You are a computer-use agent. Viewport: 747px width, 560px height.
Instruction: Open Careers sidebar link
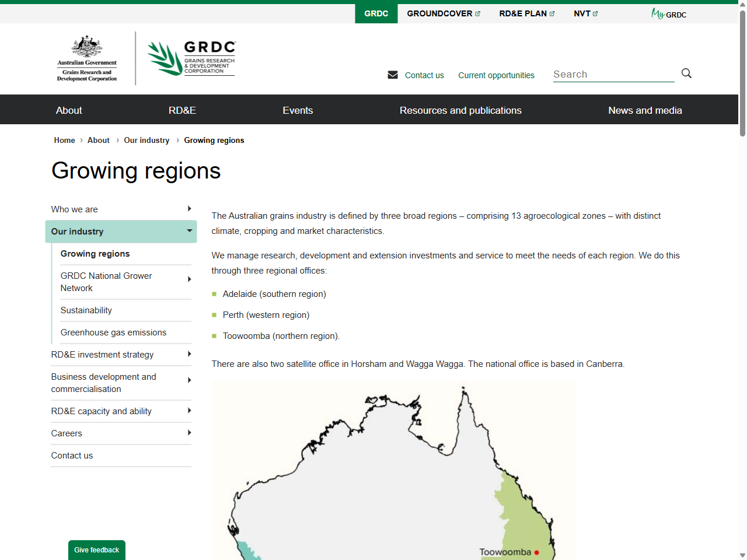67,433
